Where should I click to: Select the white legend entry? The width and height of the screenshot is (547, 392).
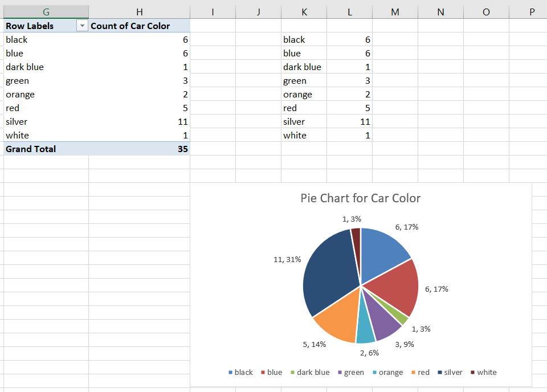click(484, 373)
